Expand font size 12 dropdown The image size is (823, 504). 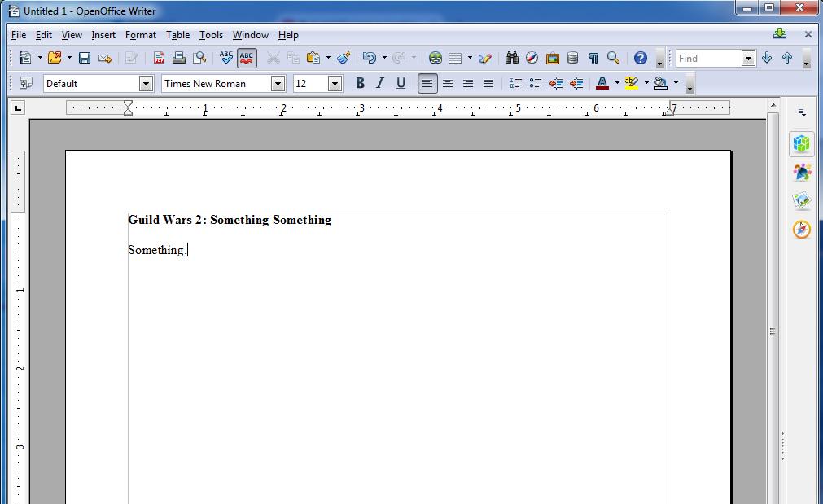(x=335, y=84)
